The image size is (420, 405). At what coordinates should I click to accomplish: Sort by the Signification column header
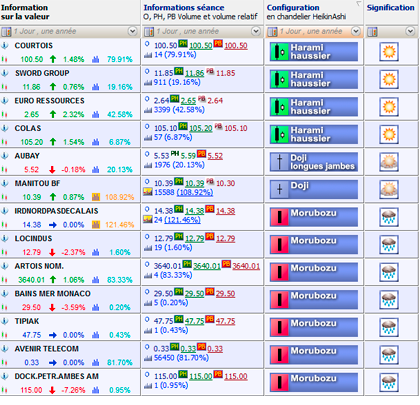pos(390,8)
